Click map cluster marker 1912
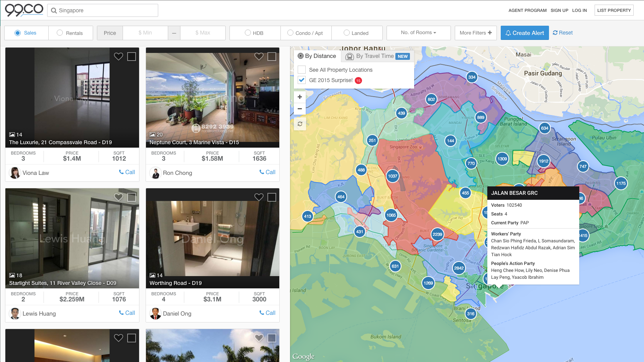Image resolution: width=644 pixels, height=362 pixels. pos(544,161)
